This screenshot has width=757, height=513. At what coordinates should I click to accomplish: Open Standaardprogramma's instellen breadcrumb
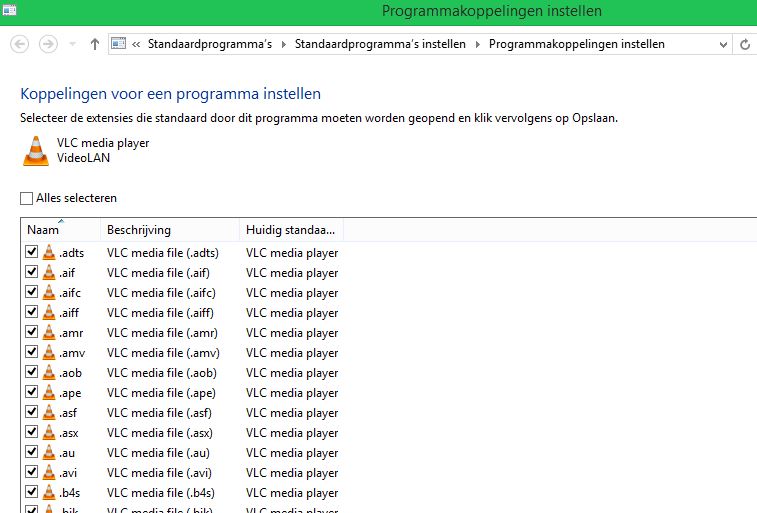[380, 44]
